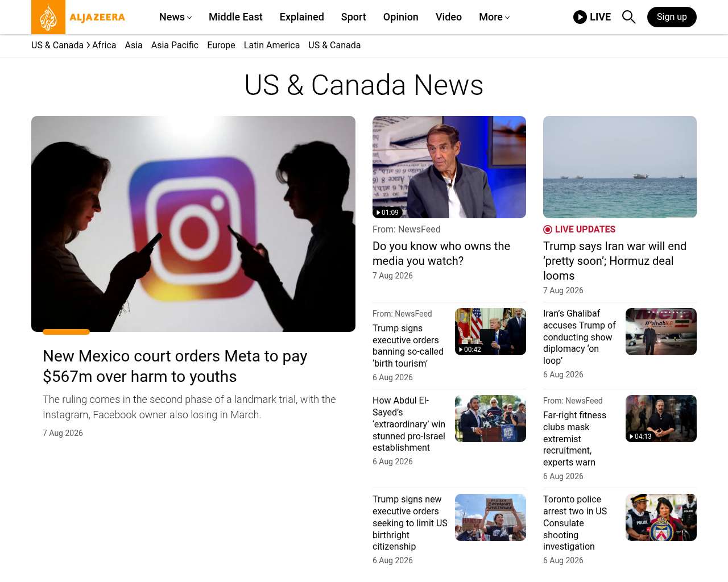This screenshot has height=582, width=728.
Task: Open far-right fitness clubs headline
Action: tap(574, 439)
